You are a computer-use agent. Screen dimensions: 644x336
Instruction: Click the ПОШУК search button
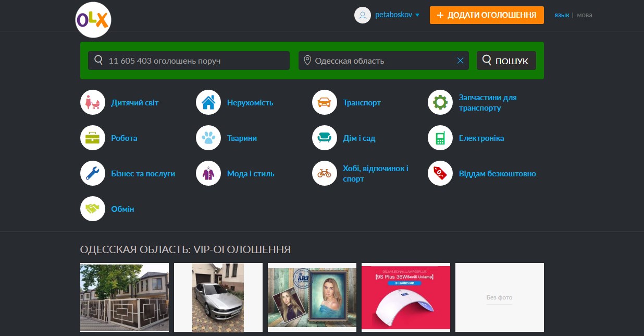(506, 60)
